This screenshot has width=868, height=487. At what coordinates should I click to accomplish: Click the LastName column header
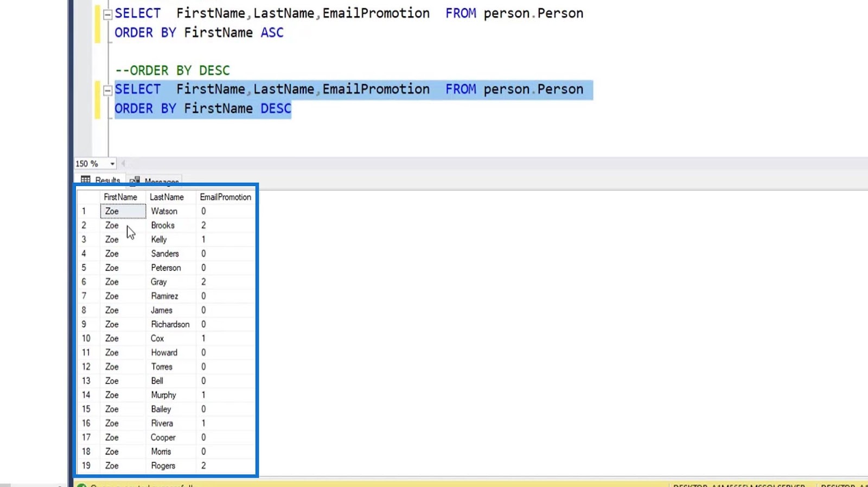(x=171, y=197)
